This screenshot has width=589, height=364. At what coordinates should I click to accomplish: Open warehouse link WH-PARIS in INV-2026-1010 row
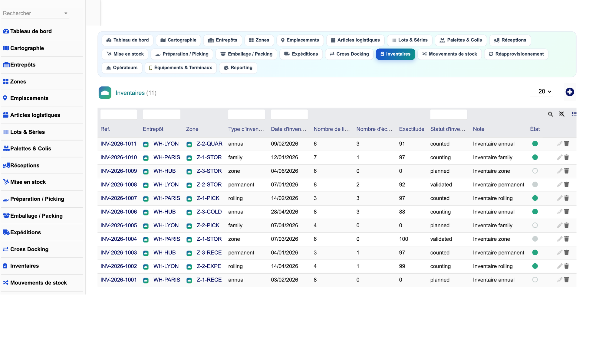coord(167,157)
